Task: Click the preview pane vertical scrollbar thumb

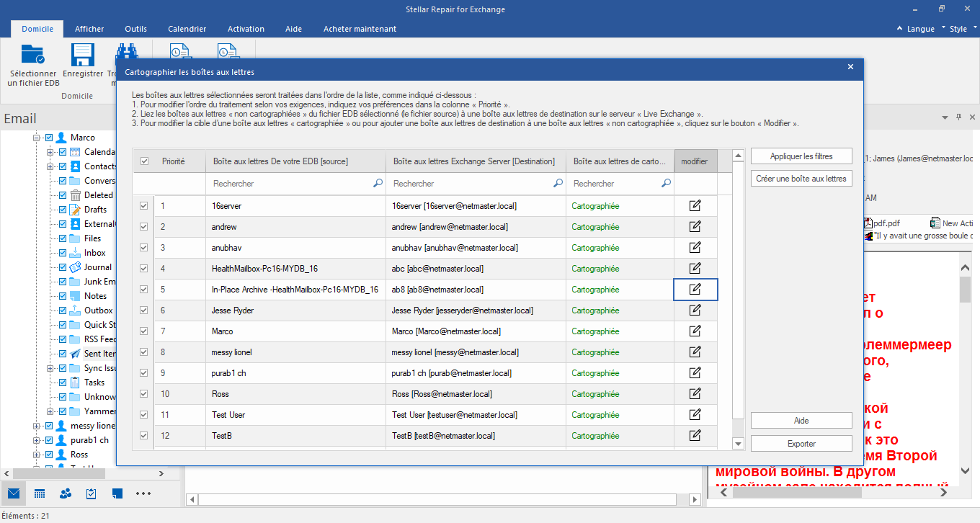Action: coord(966,289)
